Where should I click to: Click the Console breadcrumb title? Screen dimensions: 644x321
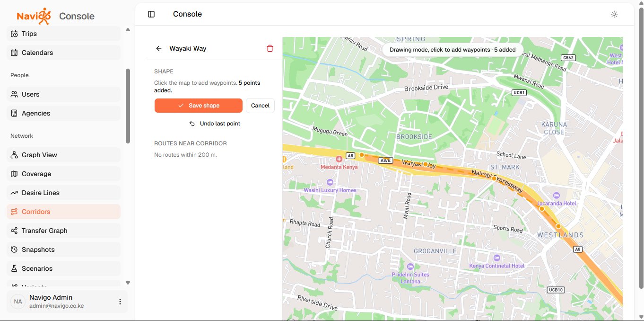tap(187, 14)
